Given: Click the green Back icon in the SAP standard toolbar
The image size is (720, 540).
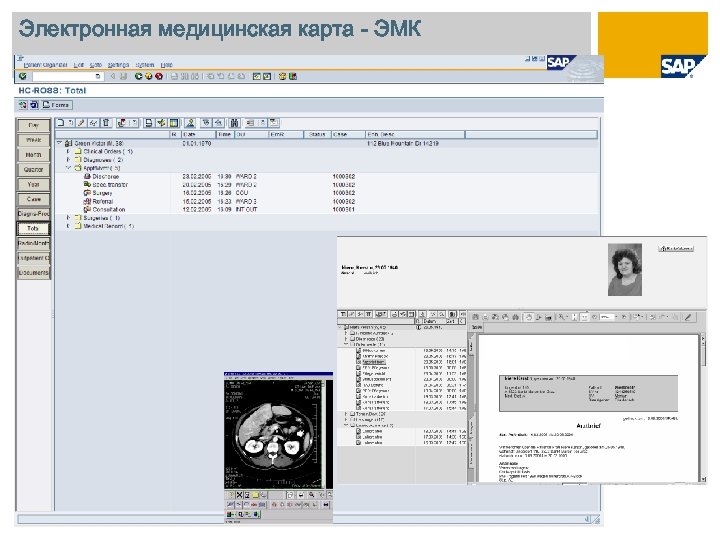Looking at the screenshot, I should tap(138, 76).
